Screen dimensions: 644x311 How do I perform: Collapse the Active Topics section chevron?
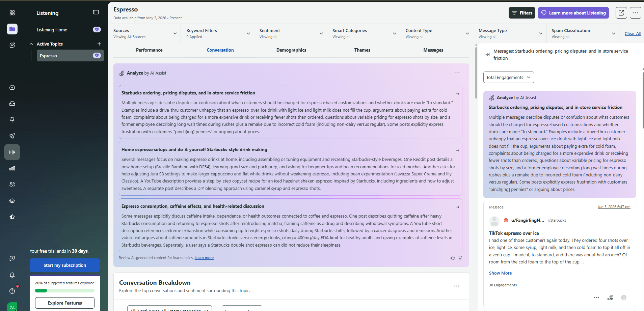tap(31, 44)
